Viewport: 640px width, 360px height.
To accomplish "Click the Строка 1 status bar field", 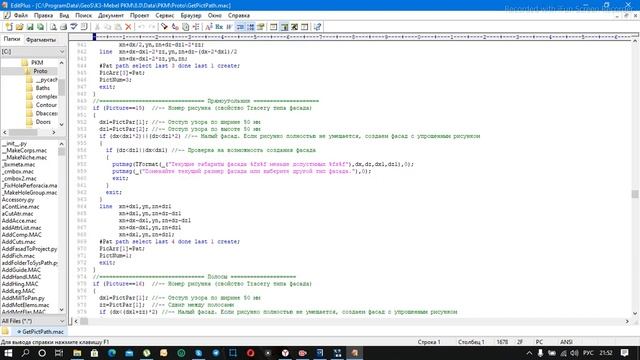I will point(429,342).
